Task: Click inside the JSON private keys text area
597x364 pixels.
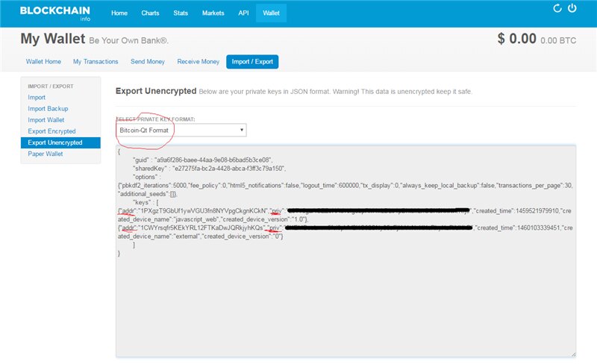Action: coord(346,306)
